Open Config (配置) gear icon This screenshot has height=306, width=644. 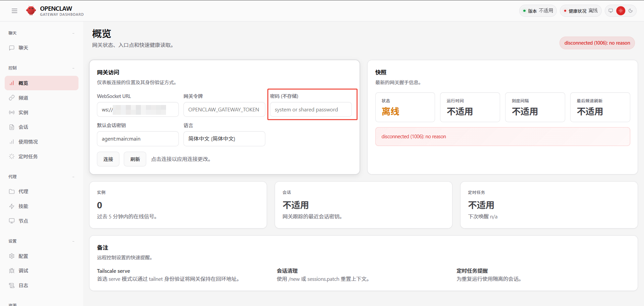point(12,256)
